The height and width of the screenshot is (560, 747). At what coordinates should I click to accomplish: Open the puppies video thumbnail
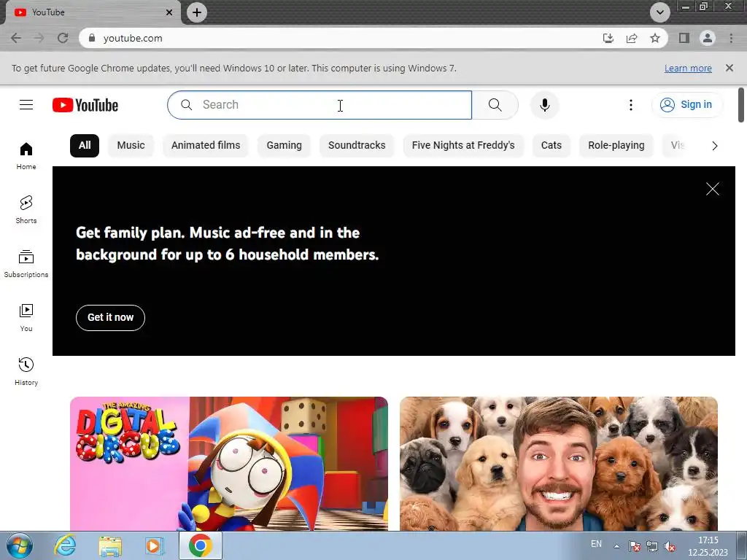coord(558,463)
